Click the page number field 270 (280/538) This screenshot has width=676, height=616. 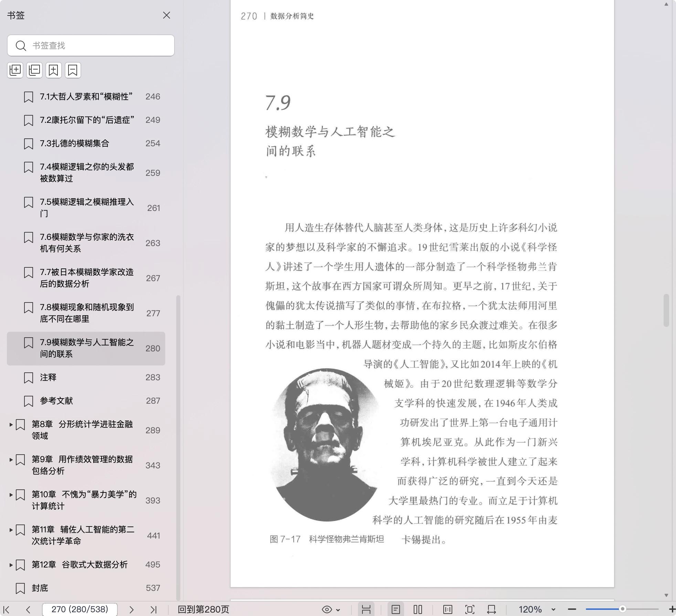[x=80, y=609]
